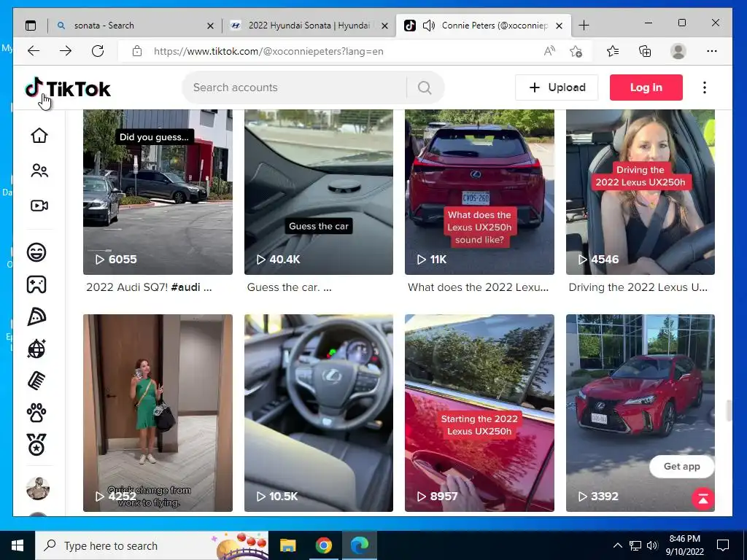This screenshot has height=560, width=747.
Task: Select the Animals paw print category icon
Action: pyautogui.click(x=36, y=413)
